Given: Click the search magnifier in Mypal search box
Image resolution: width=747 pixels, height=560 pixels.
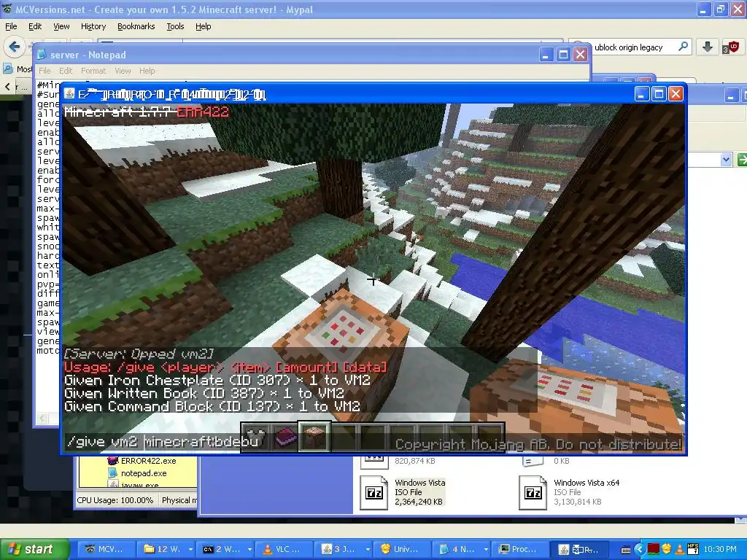Looking at the screenshot, I should 683,47.
